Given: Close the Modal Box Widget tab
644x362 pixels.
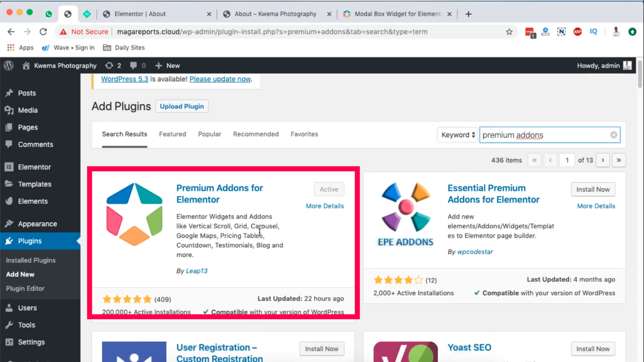Looking at the screenshot, I should 449,14.
